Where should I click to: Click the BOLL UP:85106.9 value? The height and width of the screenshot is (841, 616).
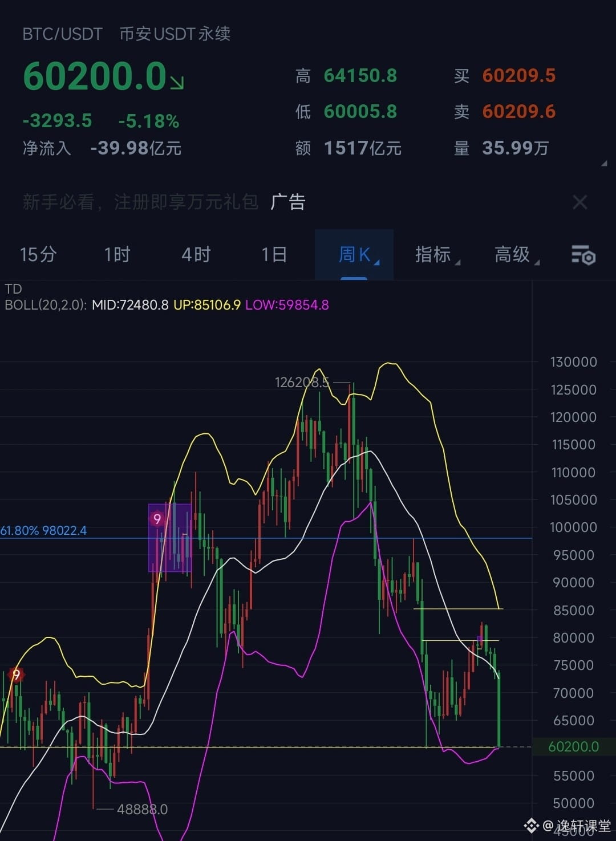coord(207,305)
